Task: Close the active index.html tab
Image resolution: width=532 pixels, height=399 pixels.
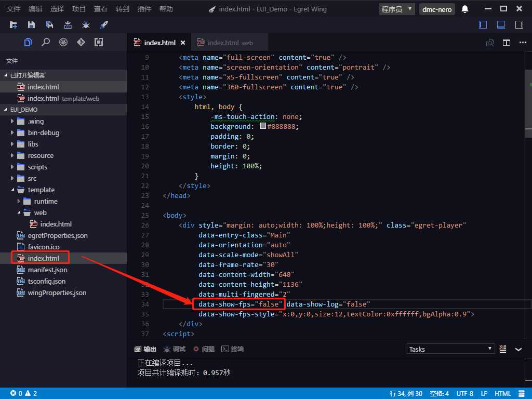Action: 183,43
